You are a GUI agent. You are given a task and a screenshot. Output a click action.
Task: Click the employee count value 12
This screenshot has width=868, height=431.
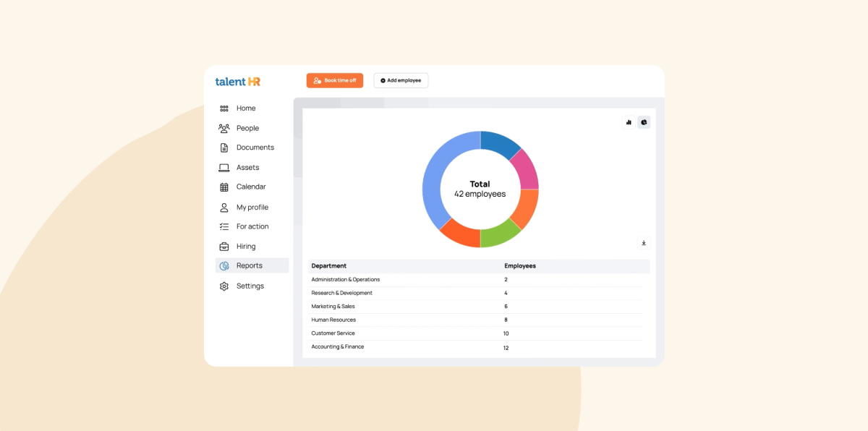506,348
